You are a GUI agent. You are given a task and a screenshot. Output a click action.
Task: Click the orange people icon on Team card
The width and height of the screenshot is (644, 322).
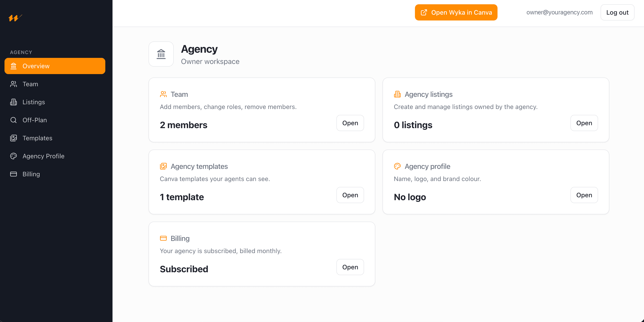click(x=163, y=94)
